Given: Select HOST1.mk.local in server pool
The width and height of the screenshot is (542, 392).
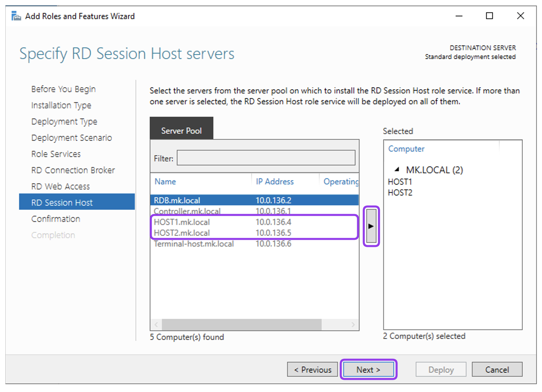Looking at the screenshot, I should (182, 222).
